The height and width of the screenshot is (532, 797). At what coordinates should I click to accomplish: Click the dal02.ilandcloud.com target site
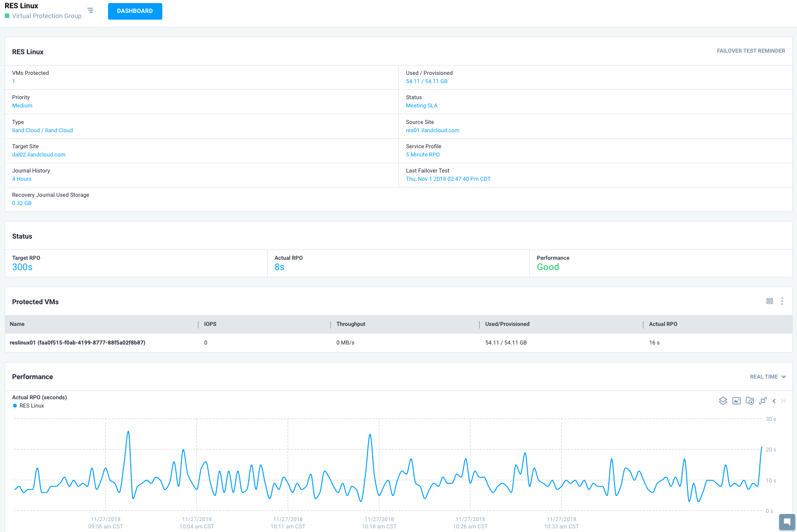(39, 155)
